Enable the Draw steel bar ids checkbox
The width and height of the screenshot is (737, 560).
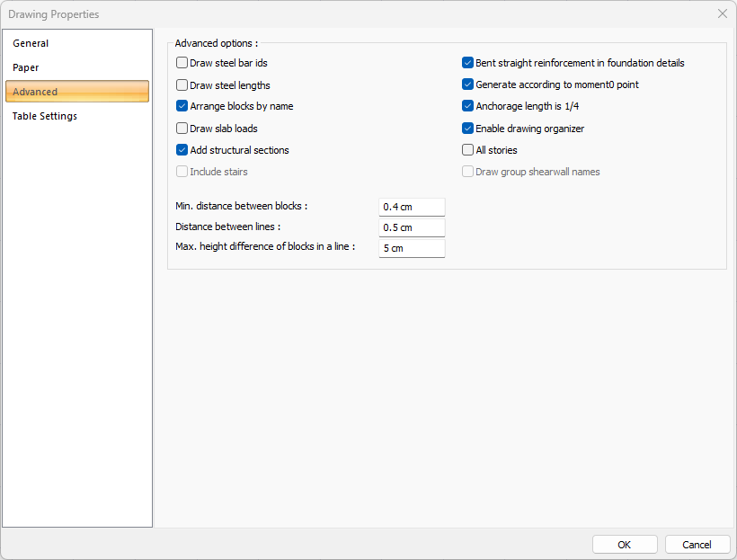(182, 63)
